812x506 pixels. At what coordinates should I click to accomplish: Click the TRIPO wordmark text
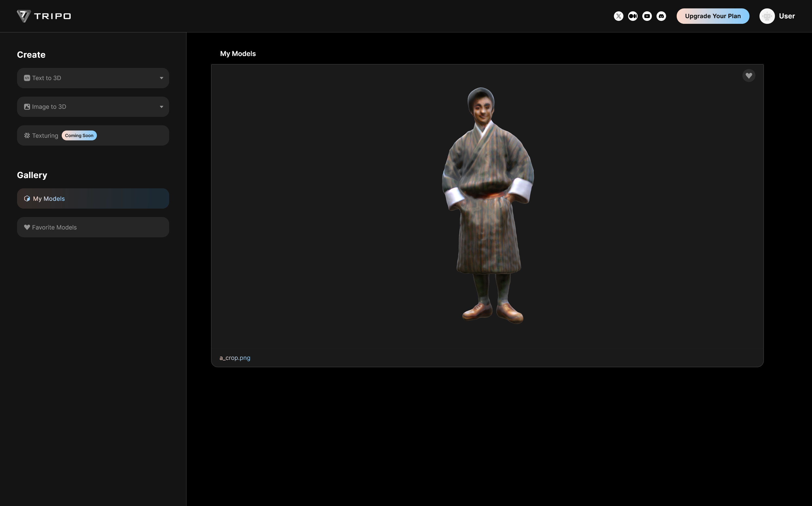click(x=53, y=16)
